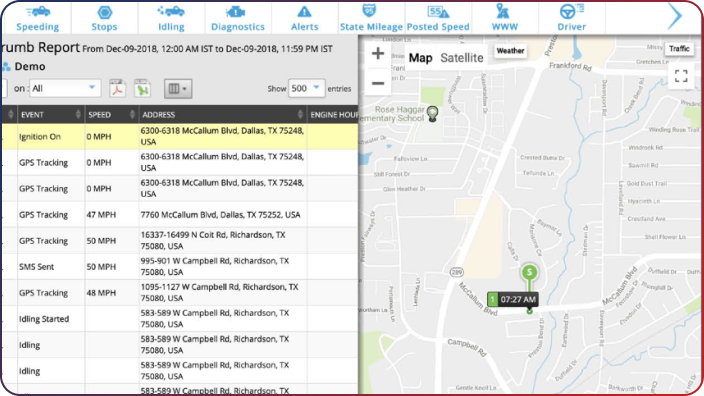Sort the table by SPEED column
This screenshot has height=396, width=704.
coord(111,115)
